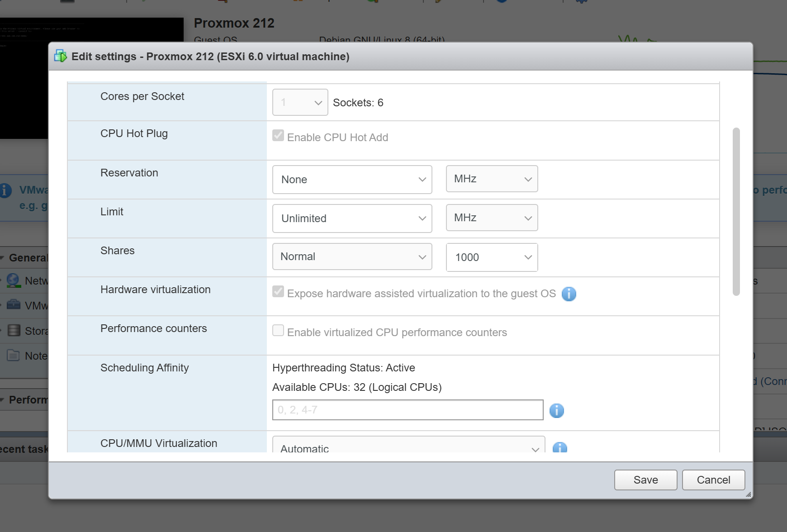The height and width of the screenshot is (532, 787).
Task: Open the Cores per Socket dropdown
Action: [300, 102]
